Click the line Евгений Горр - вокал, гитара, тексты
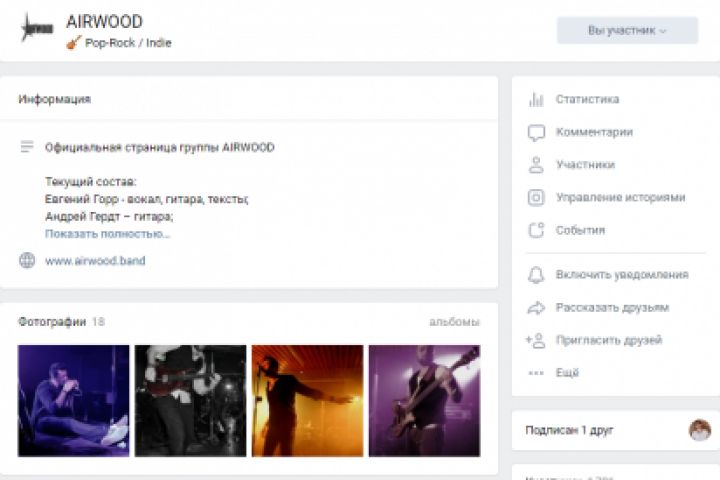Screen dimensions: 720x480 (x=146, y=199)
